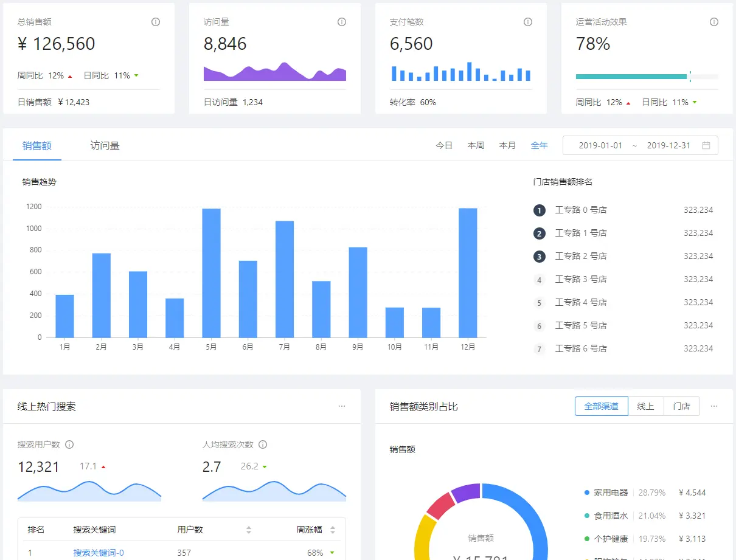This screenshot has width=736, height=560.
Task: Click the 搜索关键词 column header
Action: click(x=95, y=530)
